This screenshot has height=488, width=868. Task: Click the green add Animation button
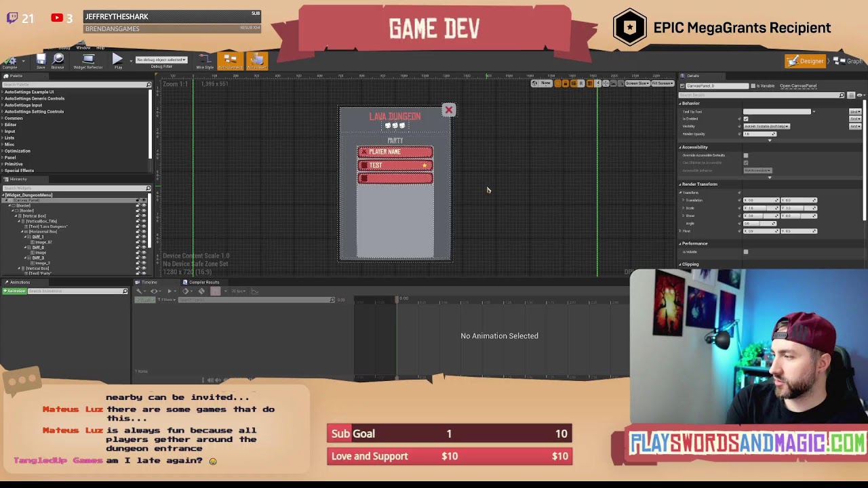14,291
